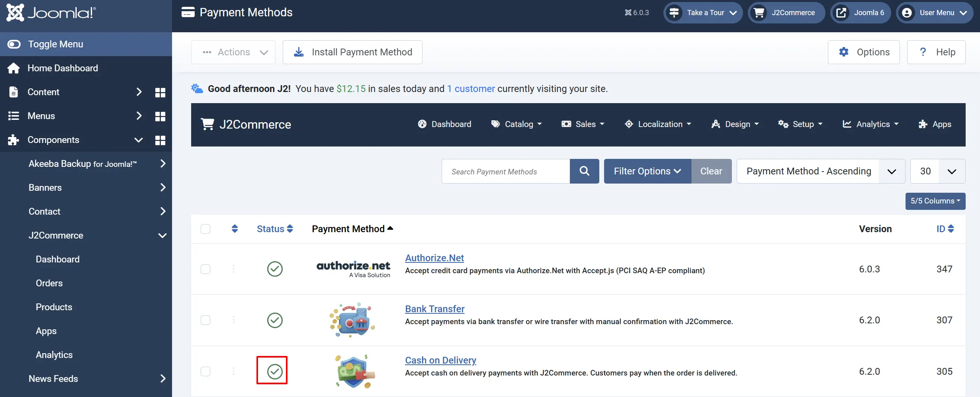Click the drag handle for Bank Transfer row
Screen dimensions: 980x397
pos(234,320)
